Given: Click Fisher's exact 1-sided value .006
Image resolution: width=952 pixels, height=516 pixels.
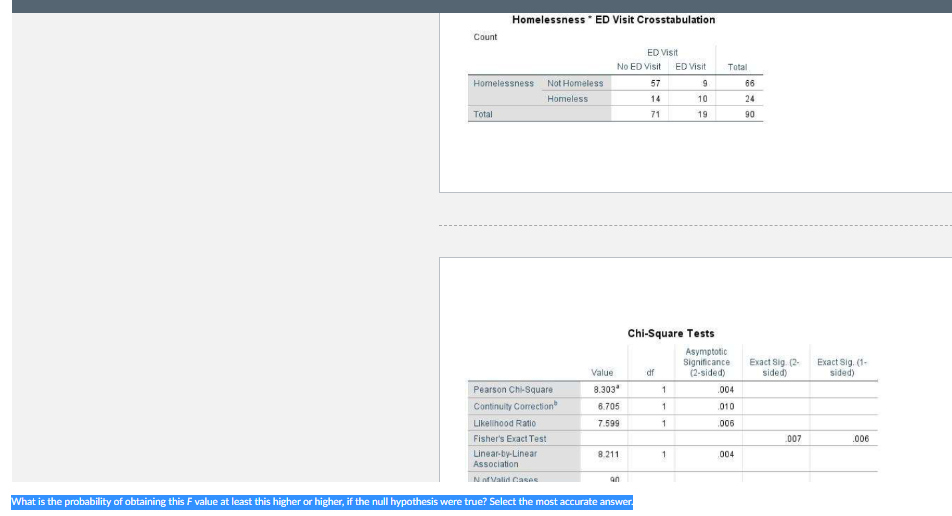Looking at the screenshot, I should click(860, 438).
